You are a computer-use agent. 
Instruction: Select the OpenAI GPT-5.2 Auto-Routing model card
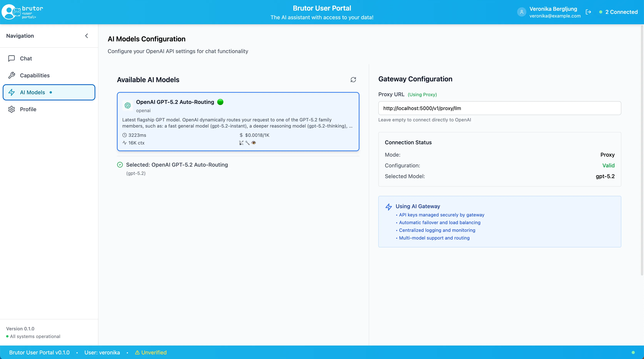tap(238, 122)
